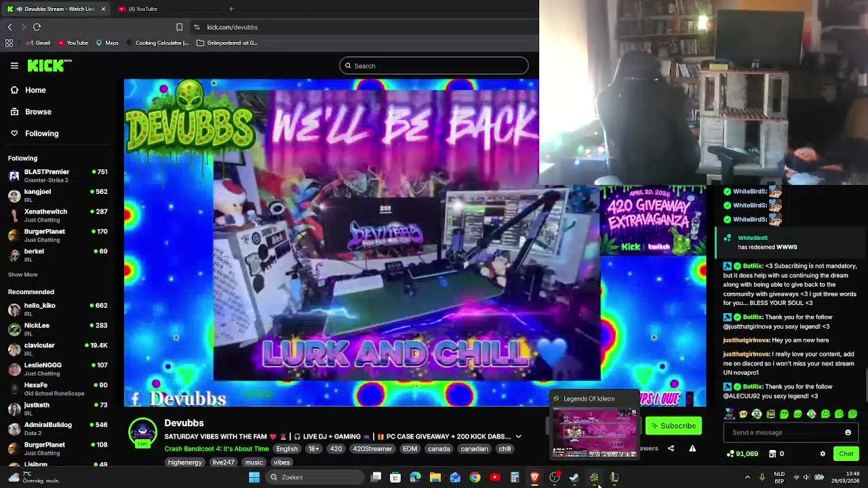Subscribe to the Devubbs channel
This screenshot has width=868, height=488.
point(673,426)
